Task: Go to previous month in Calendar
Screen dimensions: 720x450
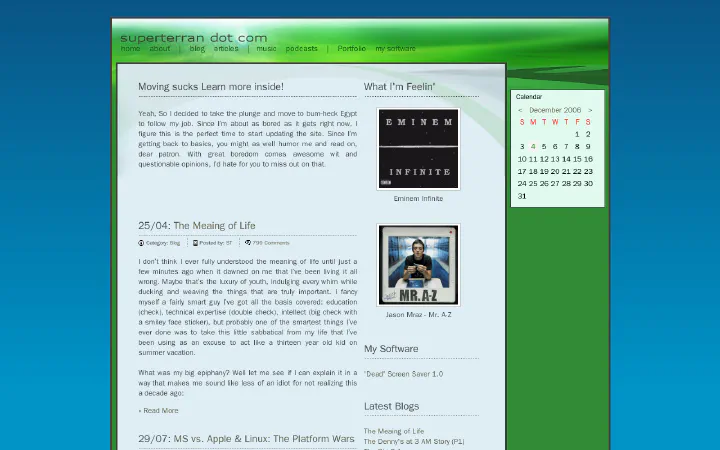Action: point(520,110)
